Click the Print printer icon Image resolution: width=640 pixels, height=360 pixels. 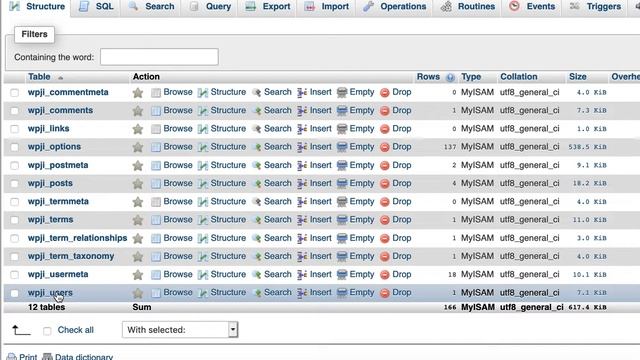[12, 357]
